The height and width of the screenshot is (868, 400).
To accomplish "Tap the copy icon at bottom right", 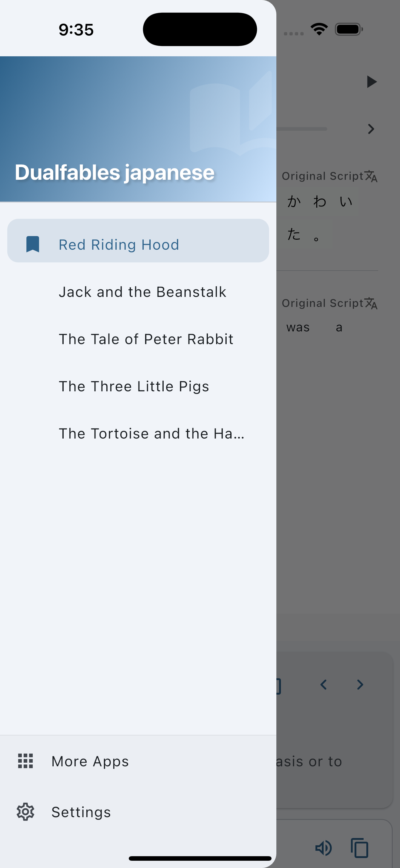I will 359,848.
